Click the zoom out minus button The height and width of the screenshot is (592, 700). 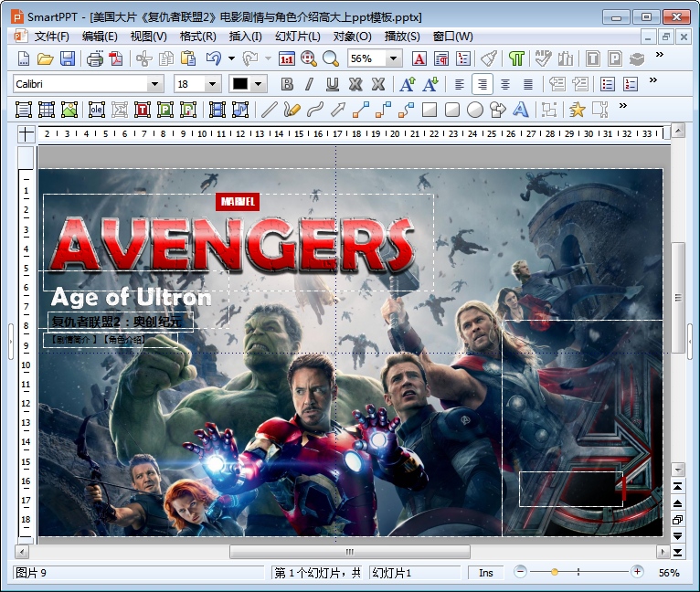[520, 572]
